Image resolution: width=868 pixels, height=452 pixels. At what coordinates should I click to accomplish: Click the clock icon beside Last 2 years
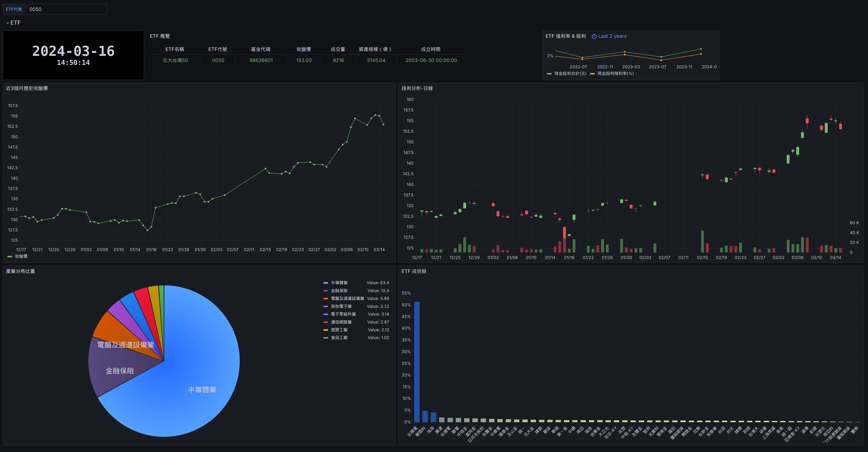point(594,36)
